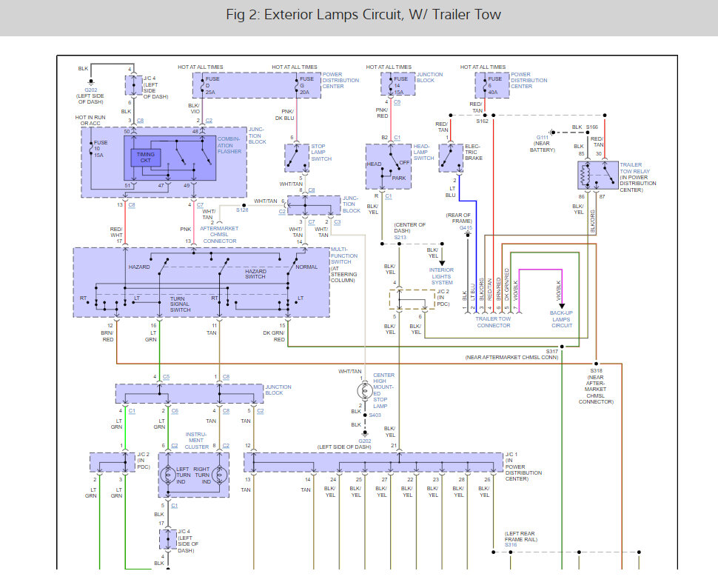This screenshot has width=718, height=588.
Task: Click the Multi-Function Switch label
Action: tap(344, 255)
